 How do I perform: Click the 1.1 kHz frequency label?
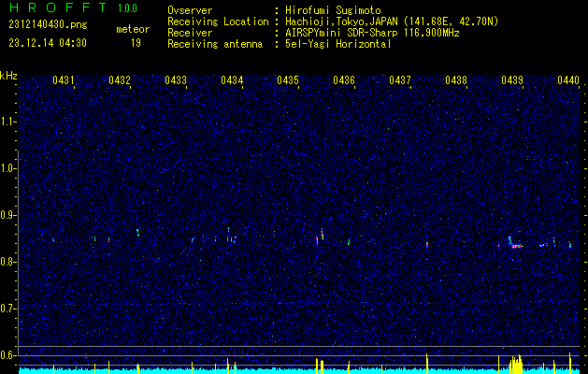7,122
